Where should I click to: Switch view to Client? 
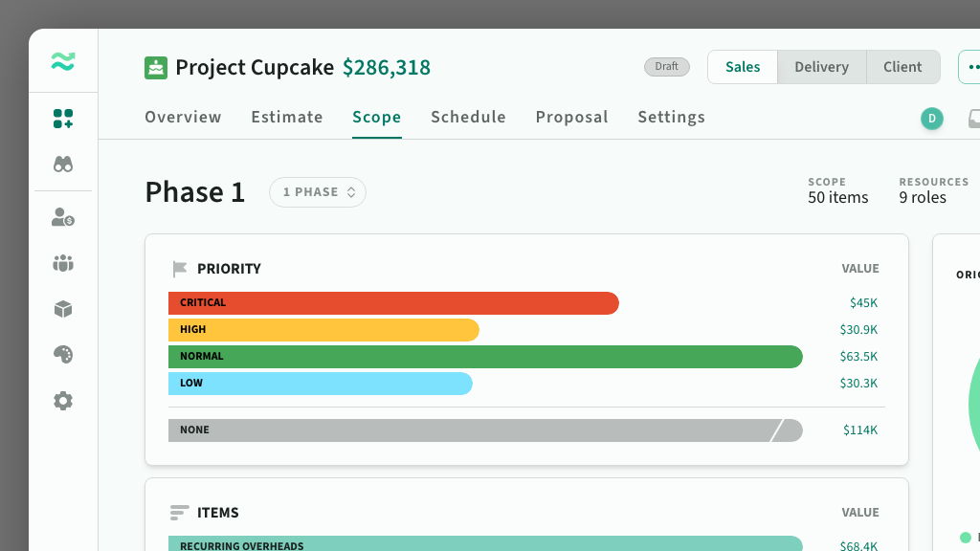coord(902,67)
